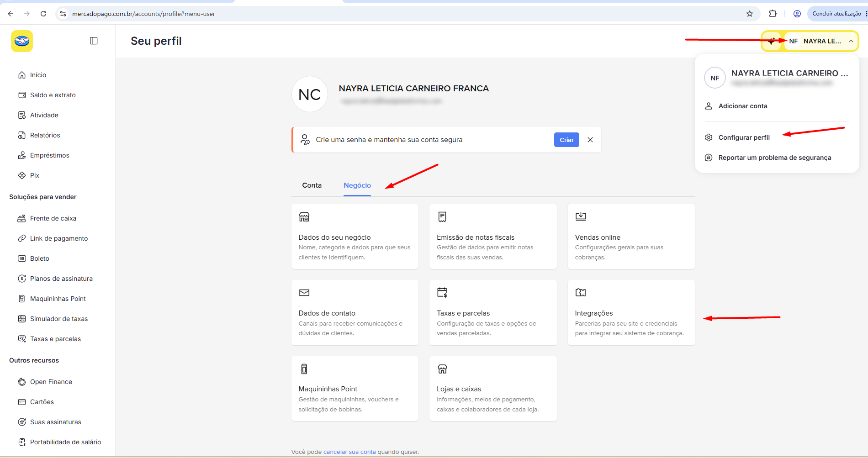Select Adicionar conta in user menu
The height and width of the screenshot is (458, 868).
coord(743,106)
